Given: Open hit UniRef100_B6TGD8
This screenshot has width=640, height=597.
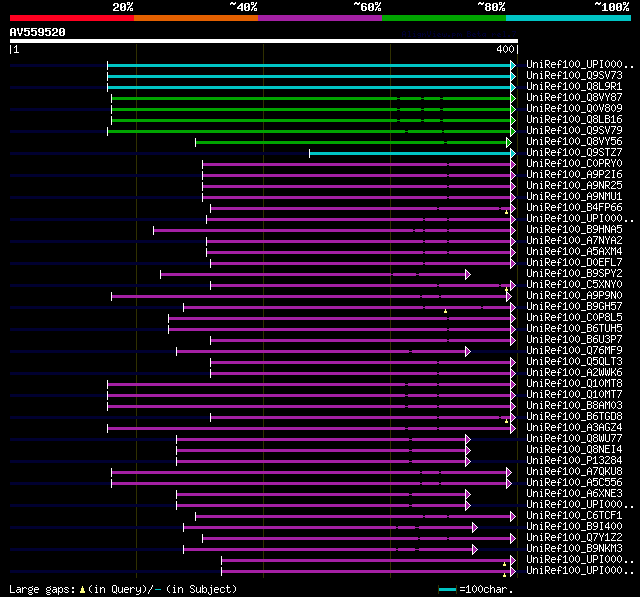Looking at the screenshot, I should tap(574, 417).
